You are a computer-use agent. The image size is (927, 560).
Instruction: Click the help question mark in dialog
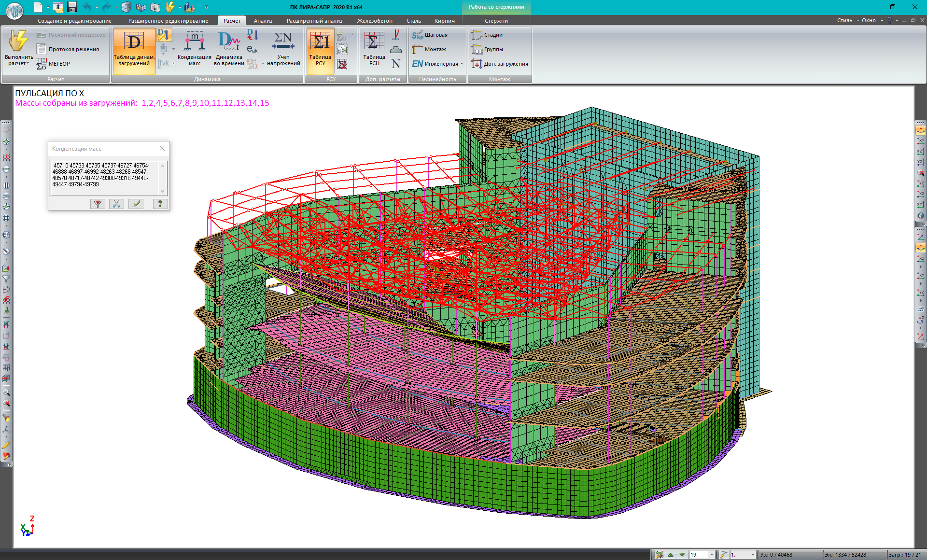click(160, 204)
